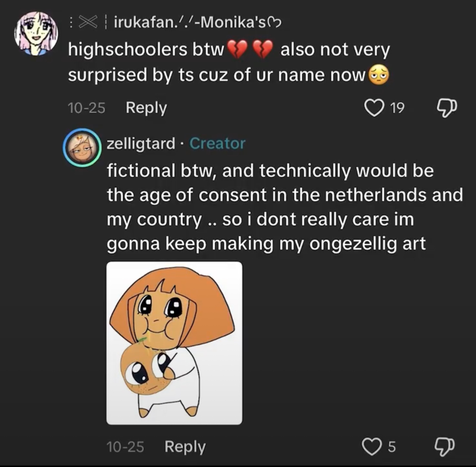Reply to irukafan's highschoolers comment

(146, 108)
